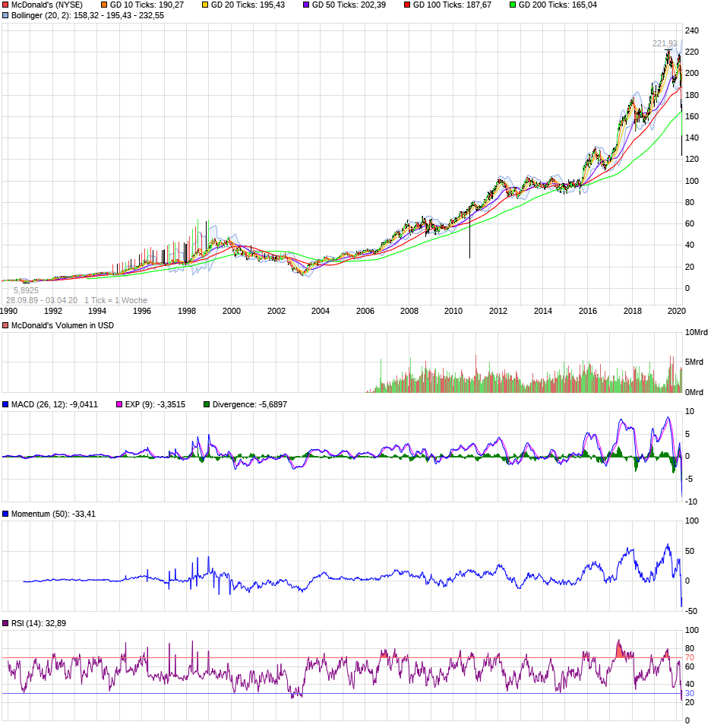Click the 1990 x-axis label

pyautogui.click(x=9, y=311)
